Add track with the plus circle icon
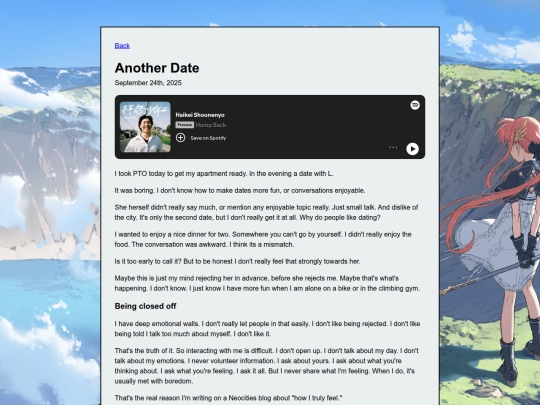 coord(180,138)
